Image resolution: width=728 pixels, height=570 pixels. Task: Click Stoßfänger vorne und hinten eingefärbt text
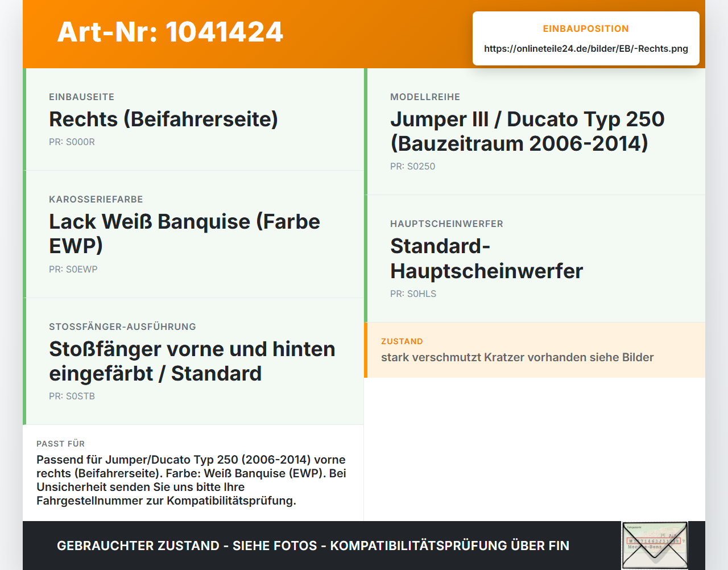point(192,361)
